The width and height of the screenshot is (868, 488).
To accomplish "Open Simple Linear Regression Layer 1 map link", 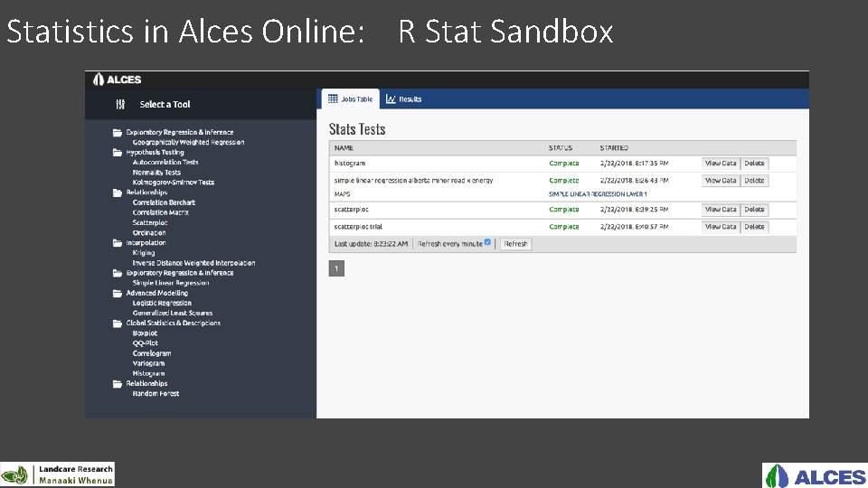I will [598, 194].
